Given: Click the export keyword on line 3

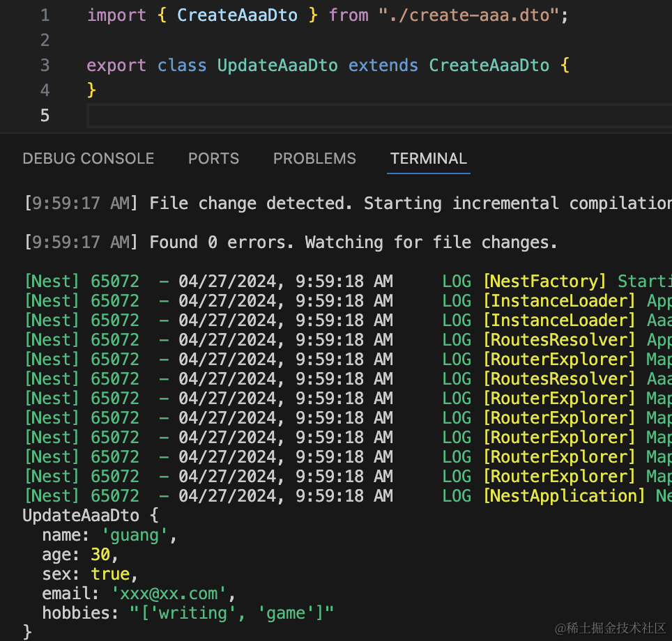Looking at the screenshot, I should coord(116,65).
